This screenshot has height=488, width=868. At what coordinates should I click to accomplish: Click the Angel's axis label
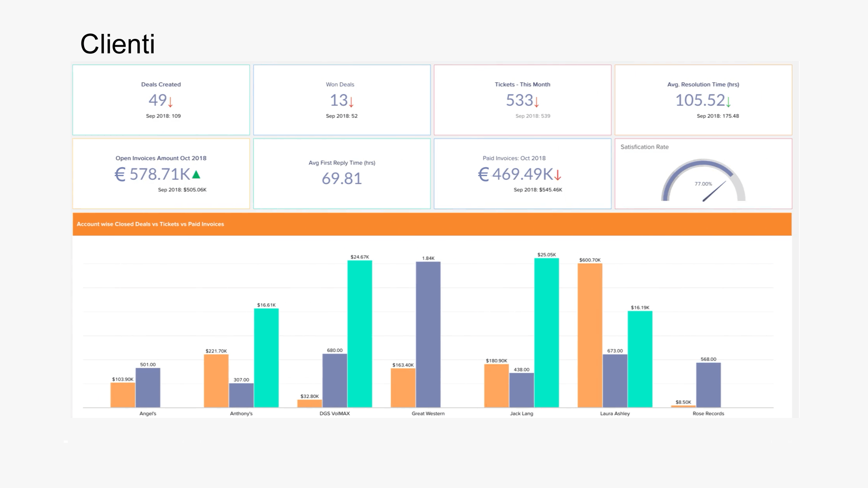pyautogui.click(x=148, y=413)
